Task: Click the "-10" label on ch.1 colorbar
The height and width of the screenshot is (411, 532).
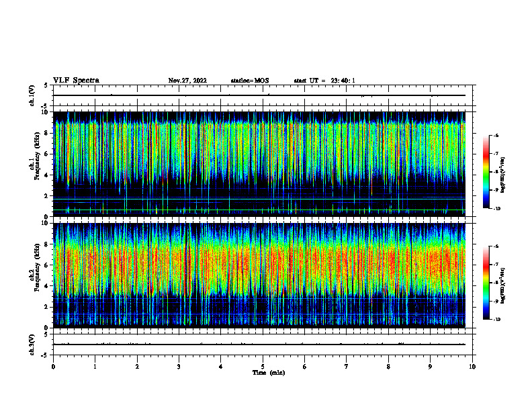Action: pos(497,209)
